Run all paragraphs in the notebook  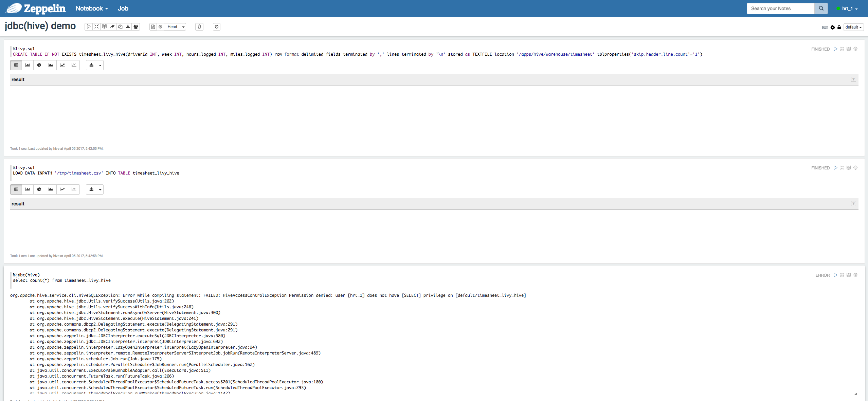click(88, 26)
